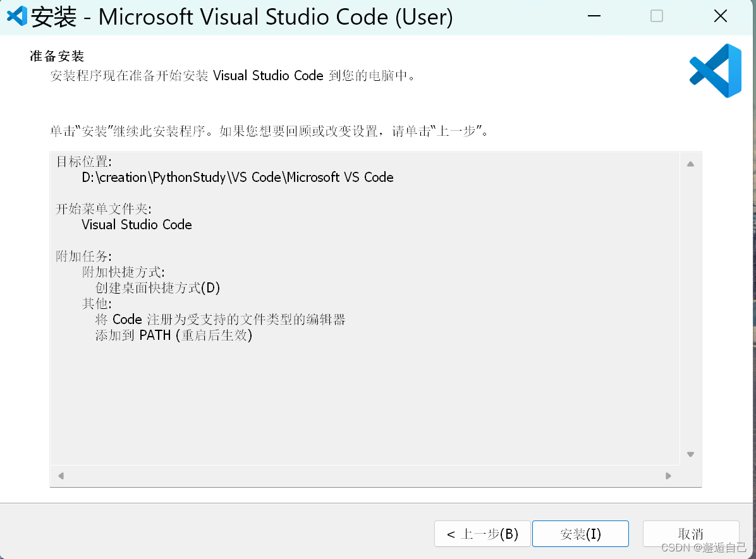The width and height of the screenshot is (756, 559).
Task: Minimize the installer window
Action: tap(594, 16)
